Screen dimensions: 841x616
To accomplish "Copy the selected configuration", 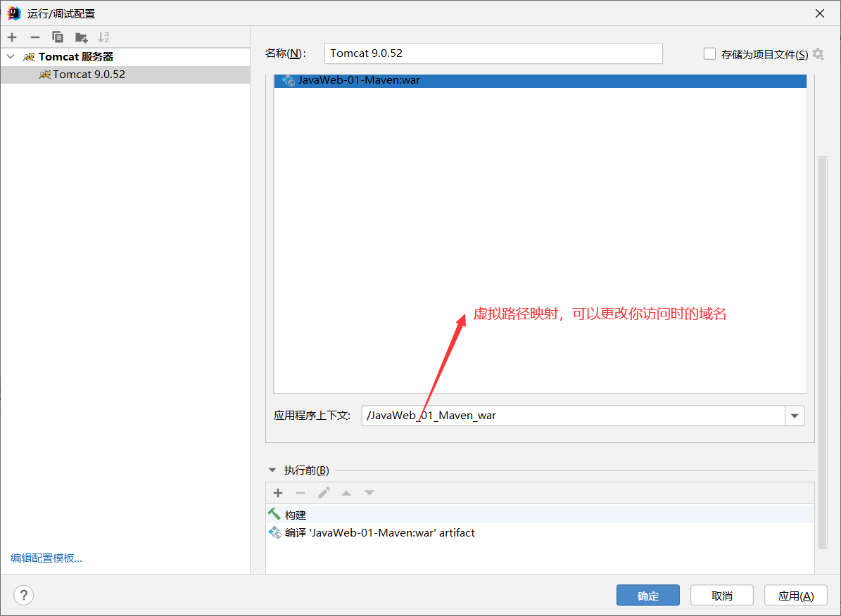I will point(58,37).
